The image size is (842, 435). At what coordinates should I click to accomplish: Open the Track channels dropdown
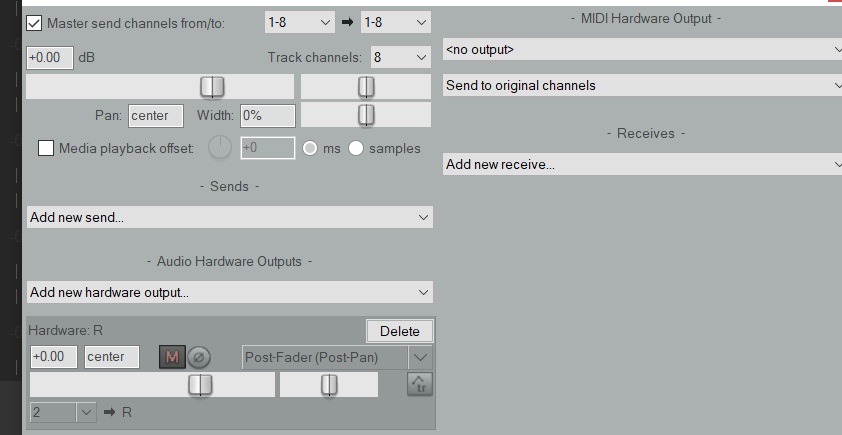pos(400,57)
